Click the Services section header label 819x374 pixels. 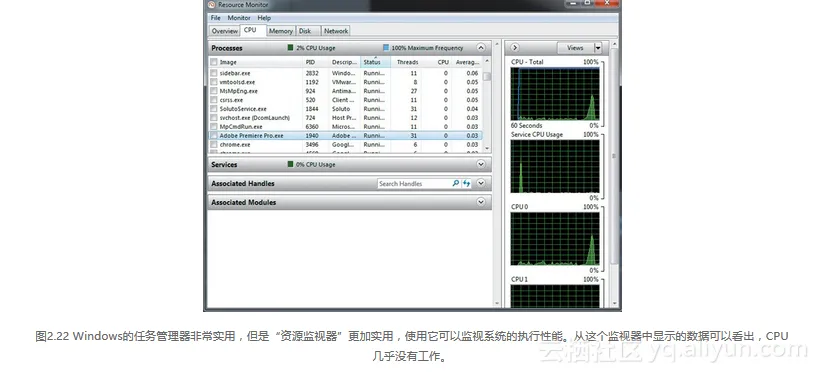tap(224, 164)
